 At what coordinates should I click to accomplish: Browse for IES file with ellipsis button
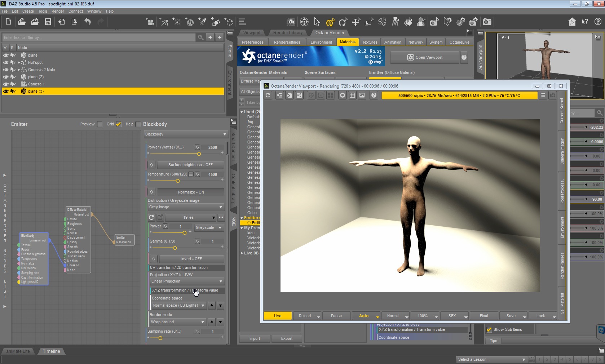pos(221,217)
